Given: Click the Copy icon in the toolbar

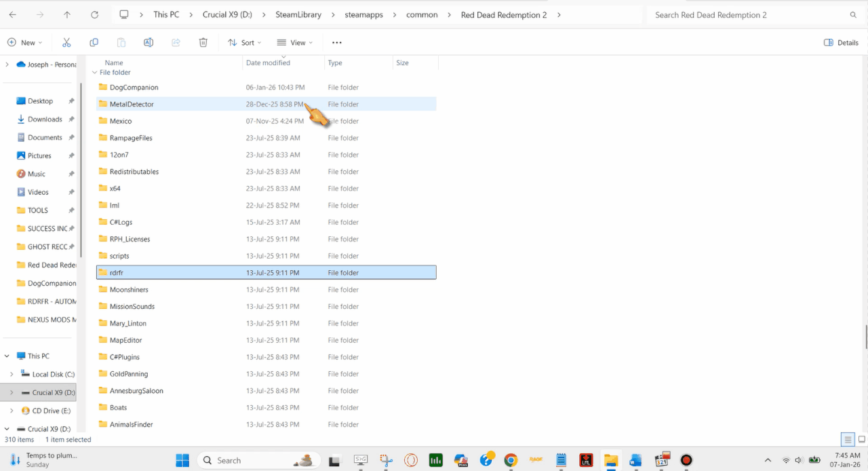Looking at the screenshot, I should click(x=94, y=42).
